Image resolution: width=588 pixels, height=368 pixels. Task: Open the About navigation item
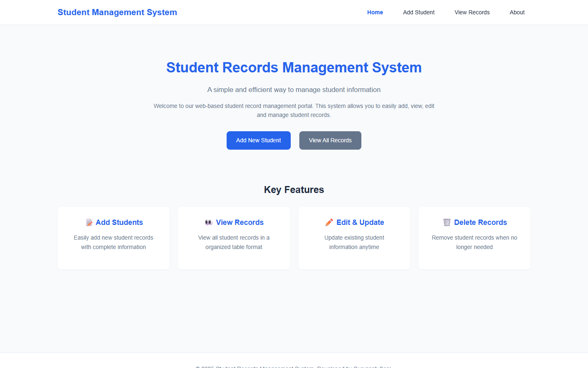[517, 12]
